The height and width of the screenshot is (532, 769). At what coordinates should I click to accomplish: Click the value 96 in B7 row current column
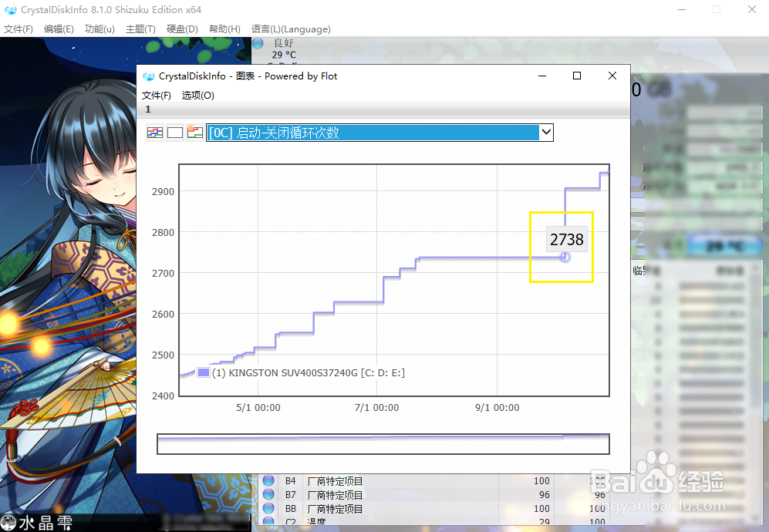tap(545, 495)
